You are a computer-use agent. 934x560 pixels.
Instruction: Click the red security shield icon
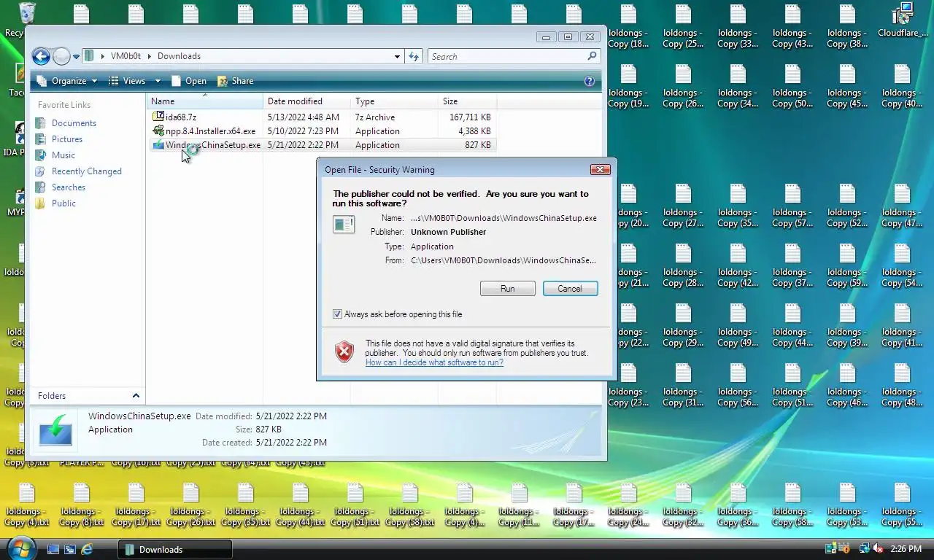344,352
